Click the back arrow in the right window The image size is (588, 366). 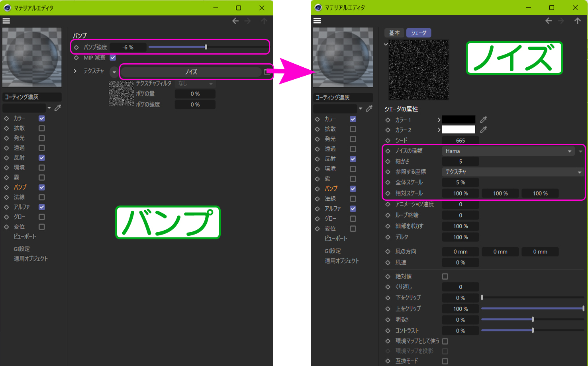click(549, 21)
